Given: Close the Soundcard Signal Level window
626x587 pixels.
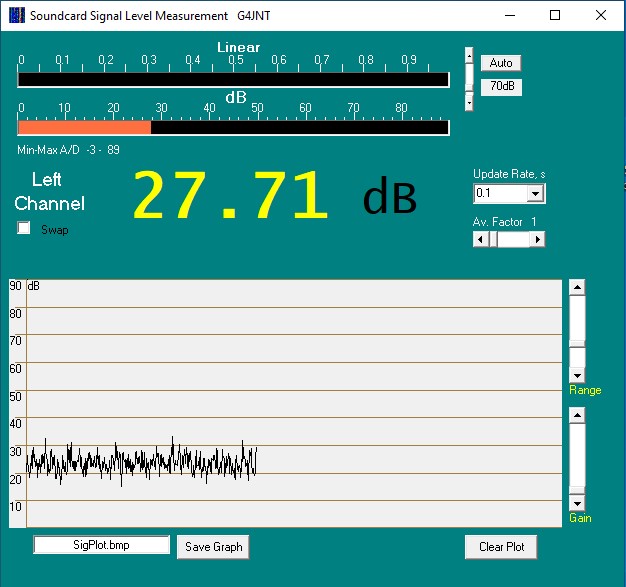Looking at the screenshot, I should (600, 16).
